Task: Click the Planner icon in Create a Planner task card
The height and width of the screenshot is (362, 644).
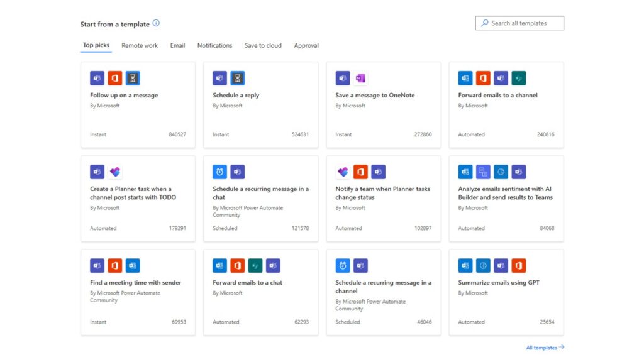Action: tap(115, 172)
